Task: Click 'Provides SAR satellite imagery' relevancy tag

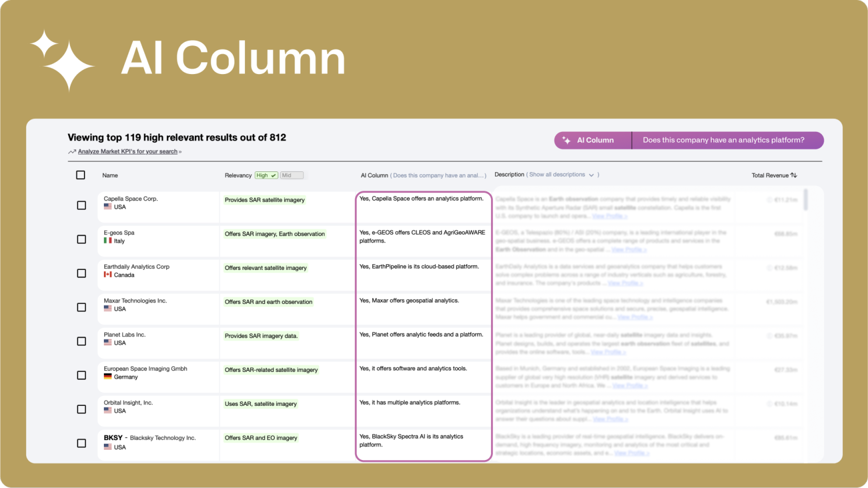Action: click(265, 200)
